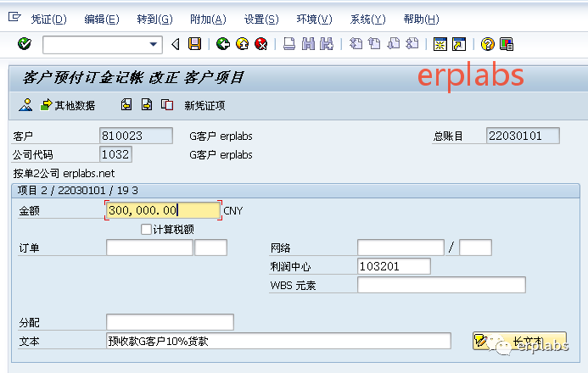
Task: Open the 环境(V) menu
Action: pos(314,19)
